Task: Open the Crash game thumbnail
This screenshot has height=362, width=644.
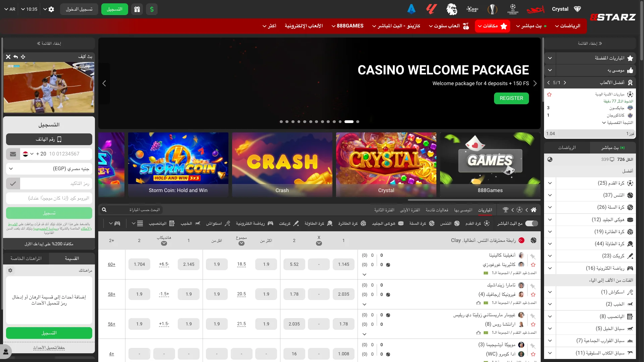Action: 282,165
